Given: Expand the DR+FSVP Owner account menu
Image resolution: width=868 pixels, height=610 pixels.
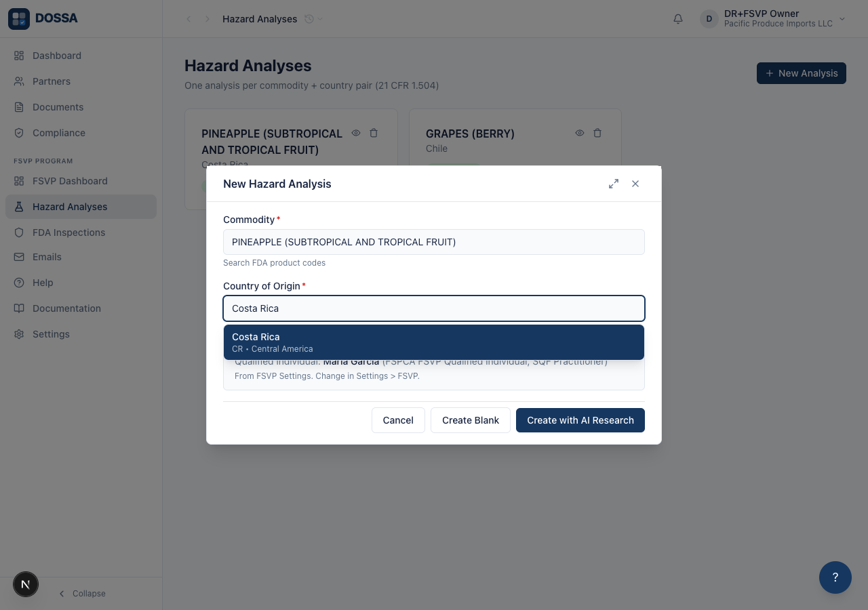Looking at the screenshot, I should [773, 19].
